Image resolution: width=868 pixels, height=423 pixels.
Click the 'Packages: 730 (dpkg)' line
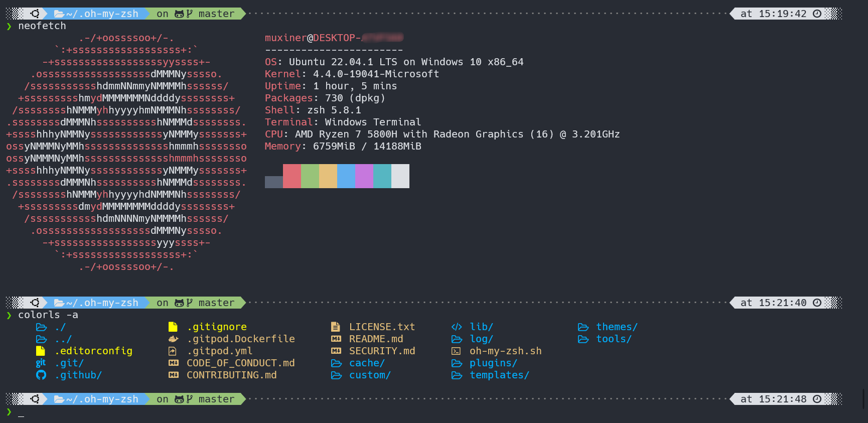click(x=325, y=98)
